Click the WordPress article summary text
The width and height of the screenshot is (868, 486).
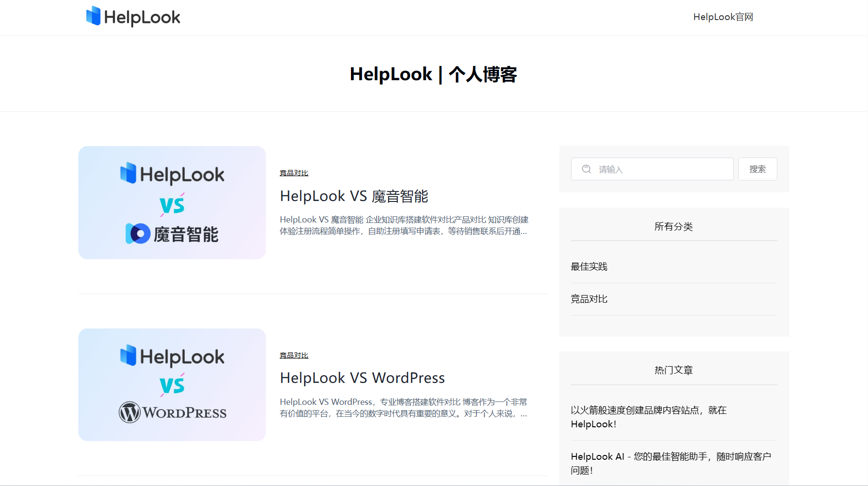point(404,408)
